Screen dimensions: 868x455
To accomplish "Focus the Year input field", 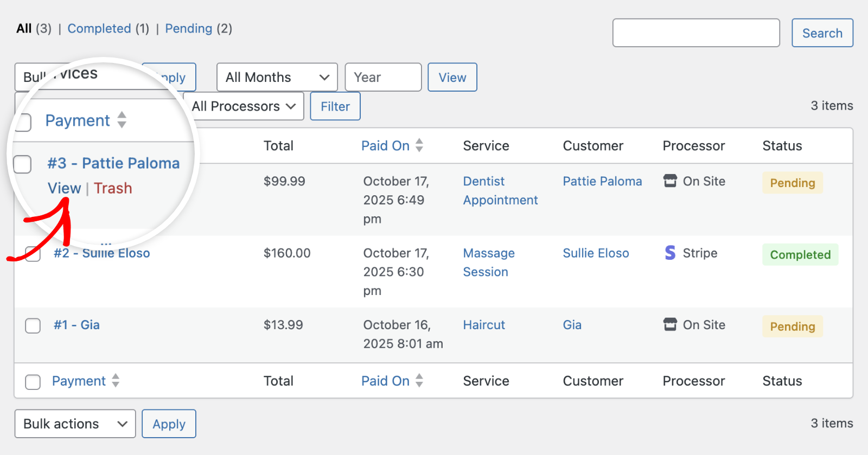I will [383, 78].
